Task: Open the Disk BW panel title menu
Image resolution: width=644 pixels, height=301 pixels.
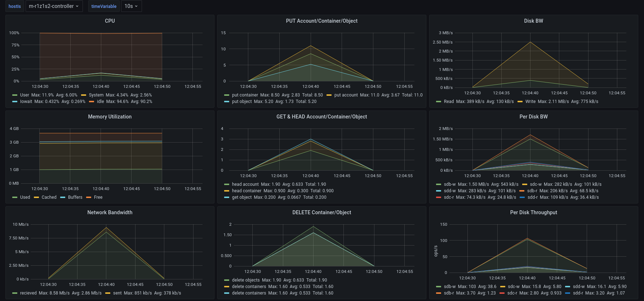Action: click(533, 21)
